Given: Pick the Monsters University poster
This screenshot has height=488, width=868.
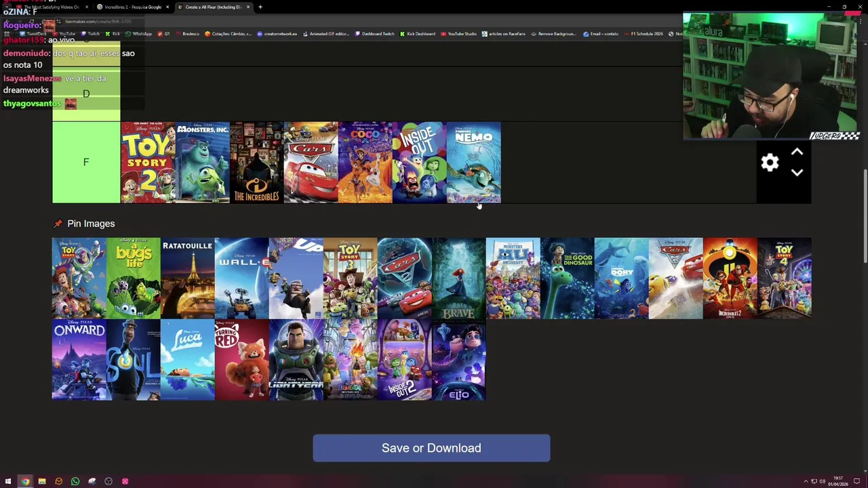Looking at the screenshot, I should coord(513,278).
